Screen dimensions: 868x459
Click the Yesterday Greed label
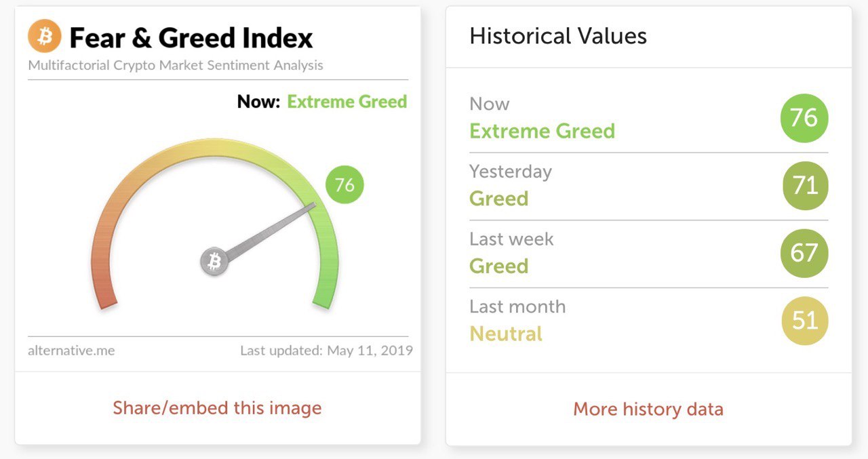[498, 199]
